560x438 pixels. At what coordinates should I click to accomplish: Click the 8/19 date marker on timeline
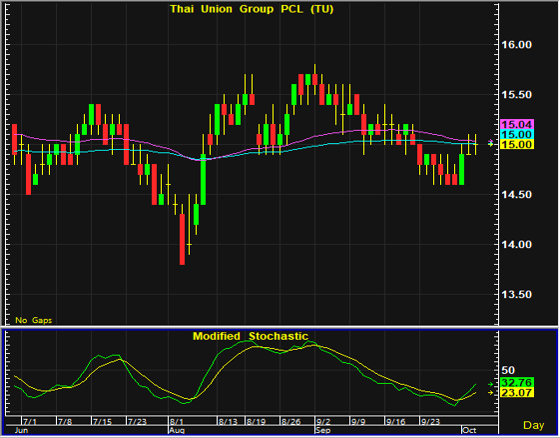(256, 422)
